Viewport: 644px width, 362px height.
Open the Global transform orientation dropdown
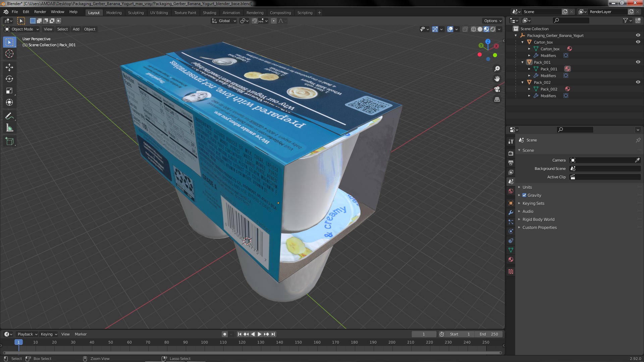coord(224,21)
